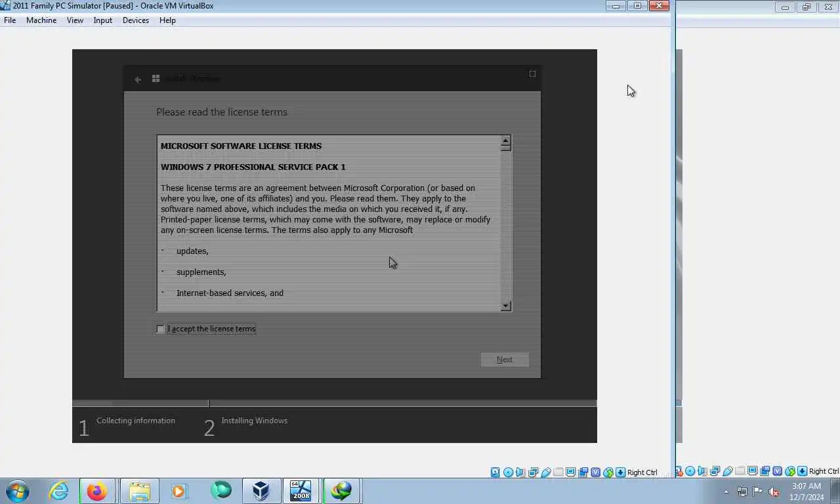Image resolution: width=840 pixels, height=504 pixels.
Task: Click the back arrow in the installer header
Action: pyautogui.click(x=138, y=79)
